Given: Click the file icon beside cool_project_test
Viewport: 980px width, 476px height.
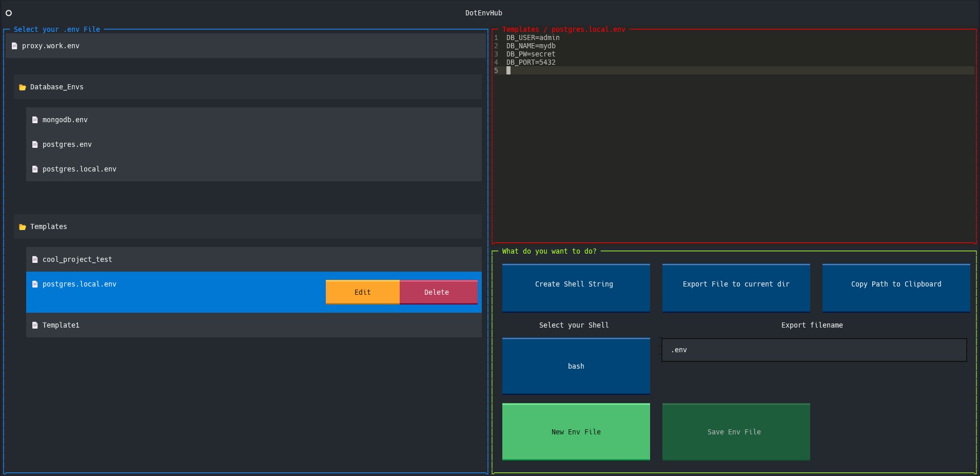Looking at the screenshot, I should coord(35,259).
